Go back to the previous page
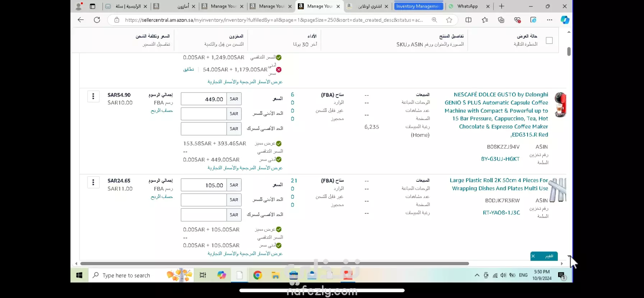Image resolution: width=644 pixels, height=298 pixels. (x=80, y=20)
